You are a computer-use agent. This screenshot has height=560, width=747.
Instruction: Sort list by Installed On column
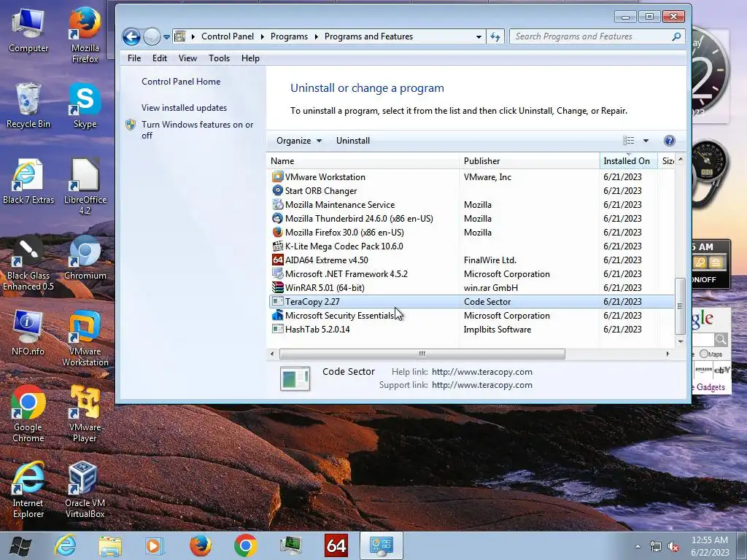pyautogui.click(x=628, y=161)
